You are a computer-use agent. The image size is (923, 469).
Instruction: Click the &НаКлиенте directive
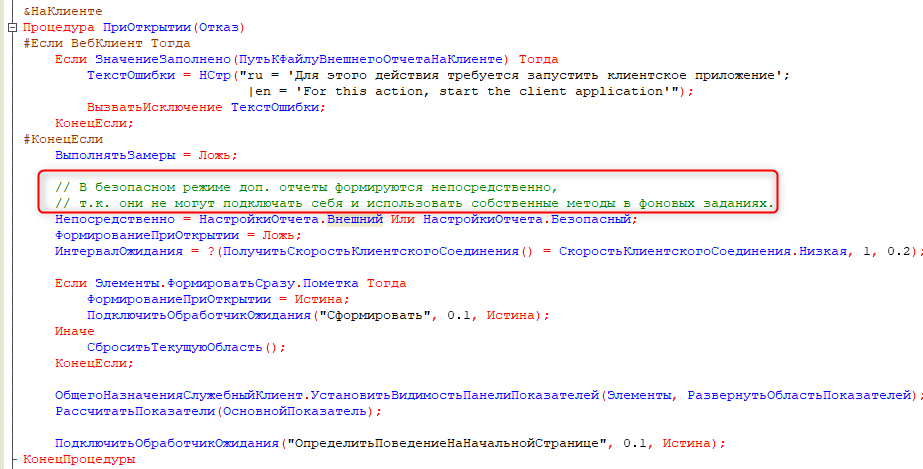tap(62, 11)
